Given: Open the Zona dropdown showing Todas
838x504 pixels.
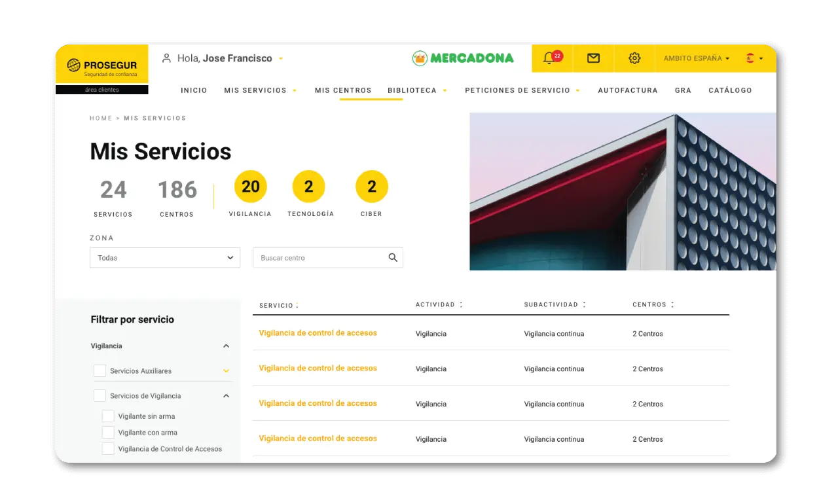Looking at the screenshot, I should 164,257.
